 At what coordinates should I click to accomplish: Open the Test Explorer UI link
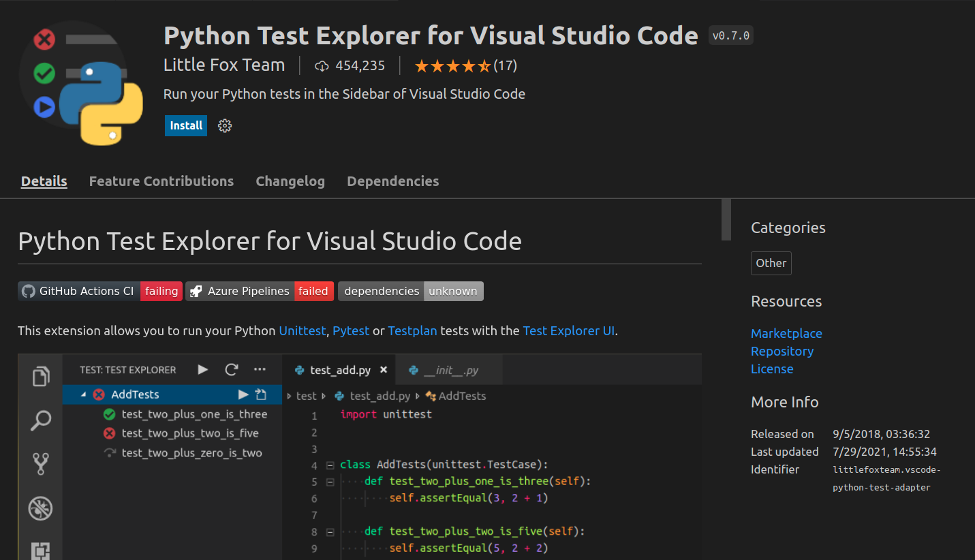click(568, 331)
